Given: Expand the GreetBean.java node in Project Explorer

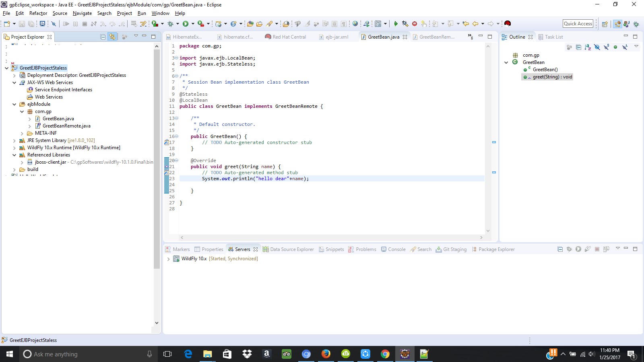Looking at the screenshot, I should (x=30, y=119).
